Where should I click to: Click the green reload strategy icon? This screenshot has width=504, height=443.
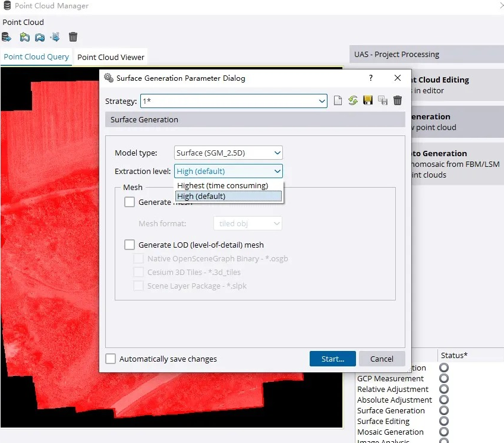pyautogui.click(x=352, y=100)
